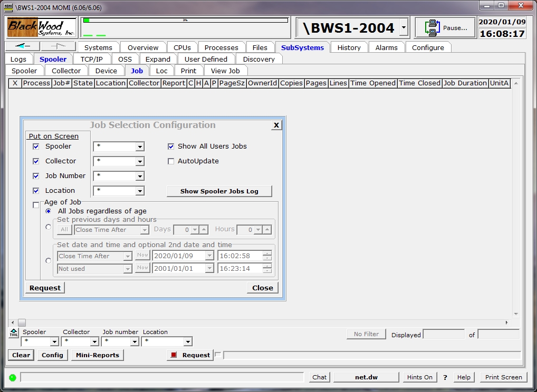537x392 pixels.
Task: Click the Time Opened column header
Action: pyautogui.click(x=372, y=83)
